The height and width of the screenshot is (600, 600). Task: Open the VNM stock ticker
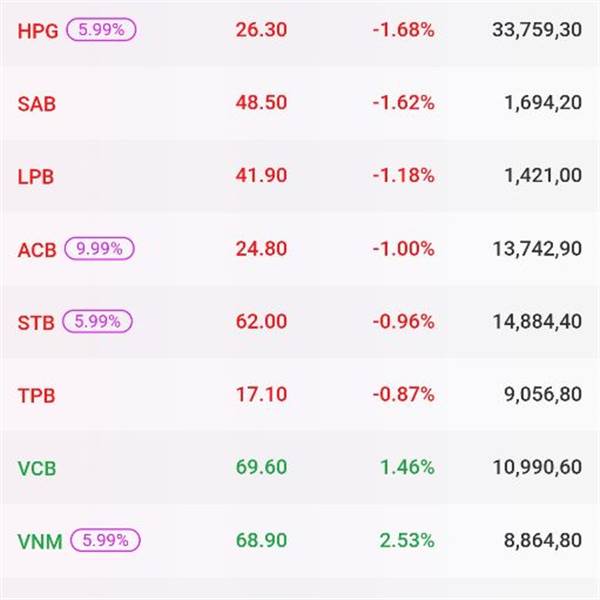(40, 541)
